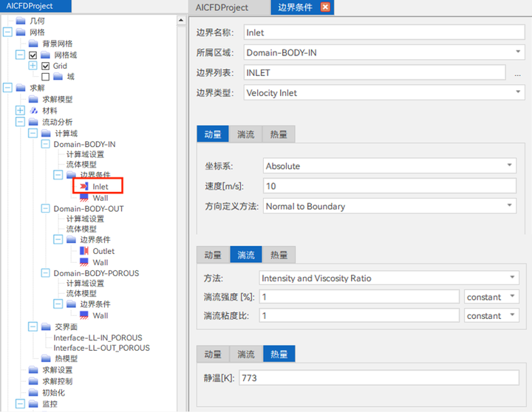Viewport: 532px width, 412px height.
Task: Click the 监控 folder icon
Action: coord(33,404)
